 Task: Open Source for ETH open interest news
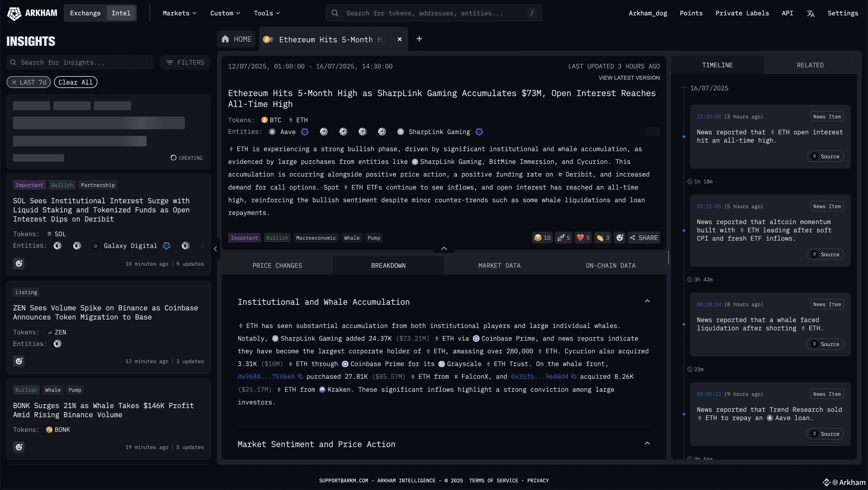(825, 156)
